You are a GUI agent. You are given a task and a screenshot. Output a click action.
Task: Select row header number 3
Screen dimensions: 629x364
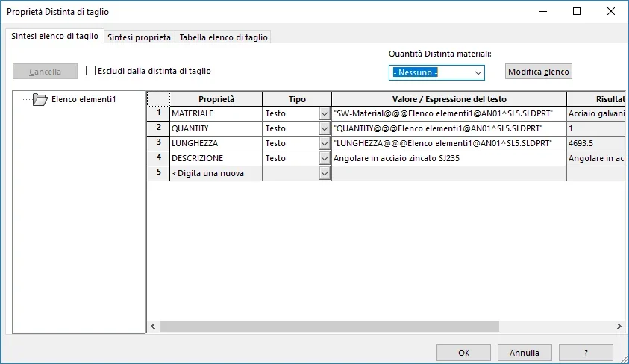coord(158,143)
